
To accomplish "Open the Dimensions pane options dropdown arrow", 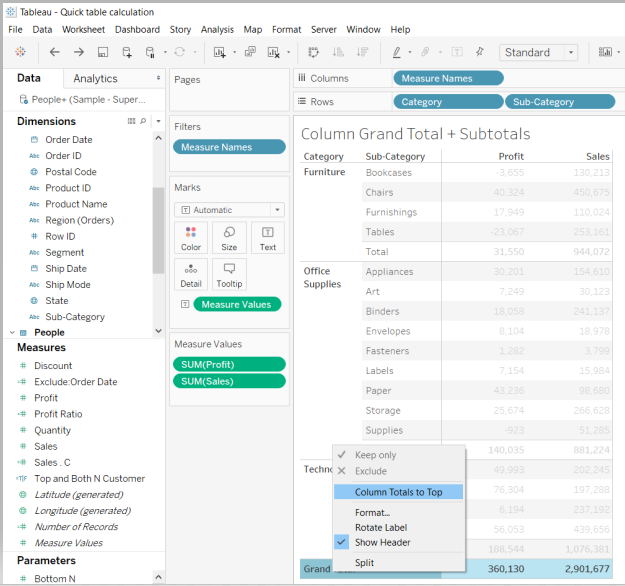I will (x=158, y=121).
